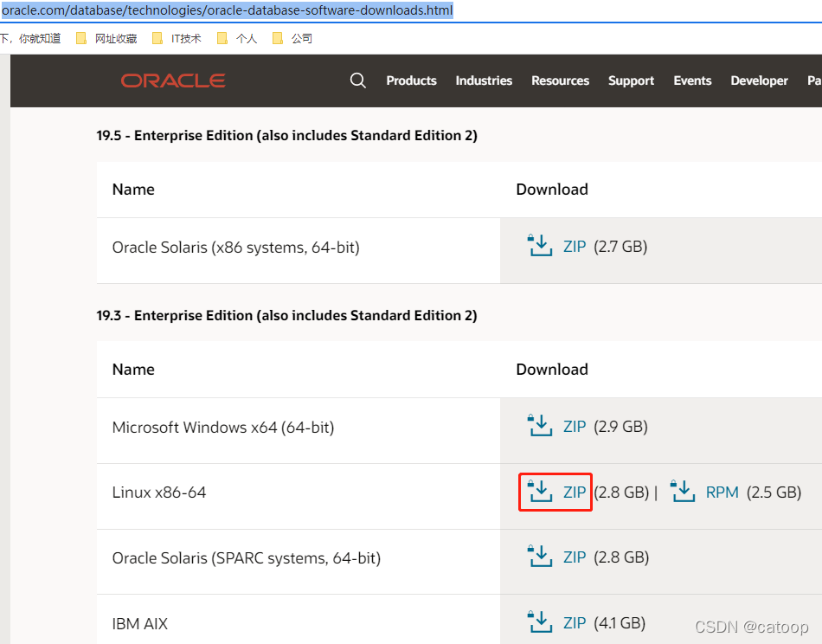Click 'Microsoft Windows x64 (64-bit)' row name
Screen dimensions: 822x644
click(223, 428)
